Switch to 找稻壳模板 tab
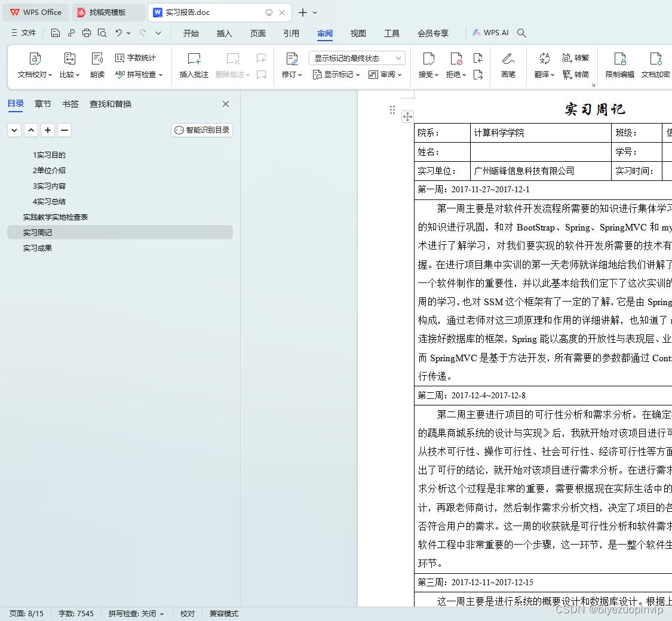This screenshot has width=672, height=621. pos(108,13)
